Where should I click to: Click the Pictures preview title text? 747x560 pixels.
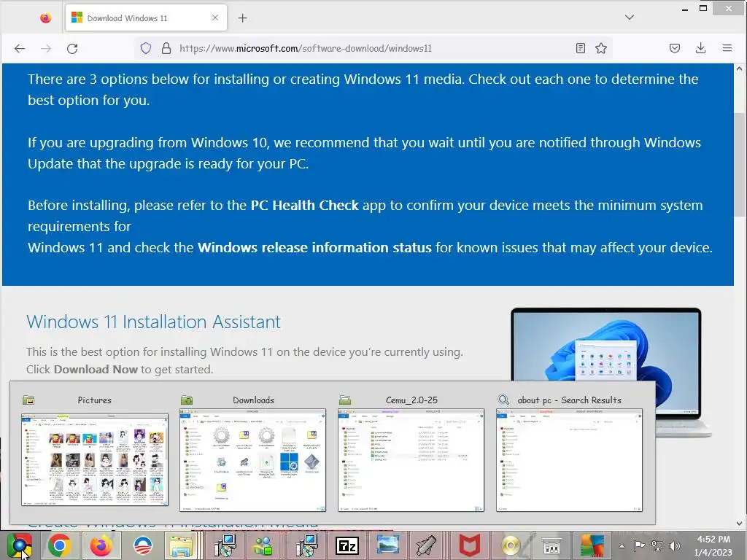[x=94, y=400]
